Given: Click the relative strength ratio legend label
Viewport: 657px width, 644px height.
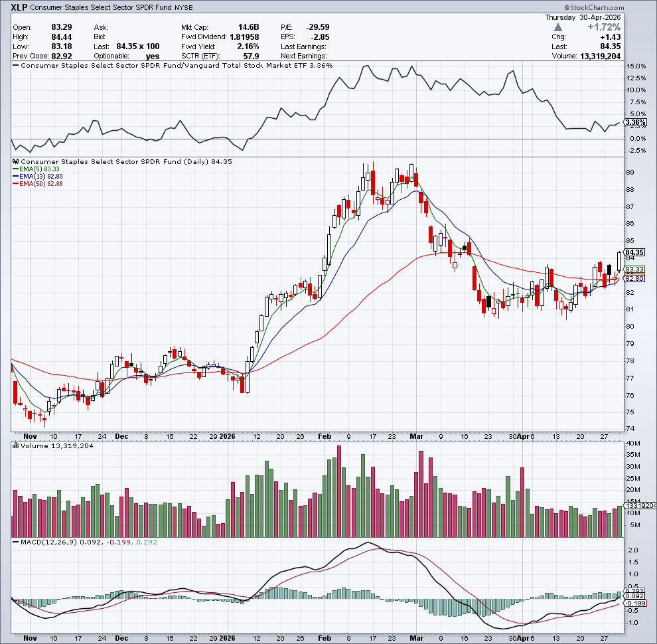Looking at the screenshot, I should pyautogui.click(x=173, y=66).
